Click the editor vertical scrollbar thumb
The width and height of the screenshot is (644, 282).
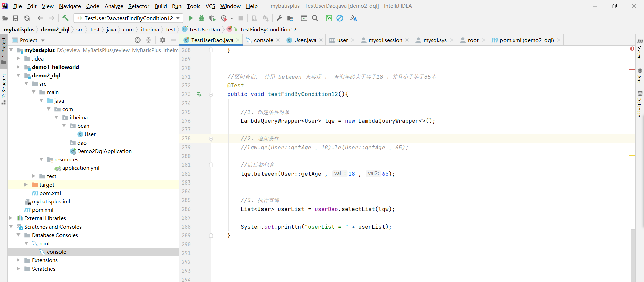[633, 255]
